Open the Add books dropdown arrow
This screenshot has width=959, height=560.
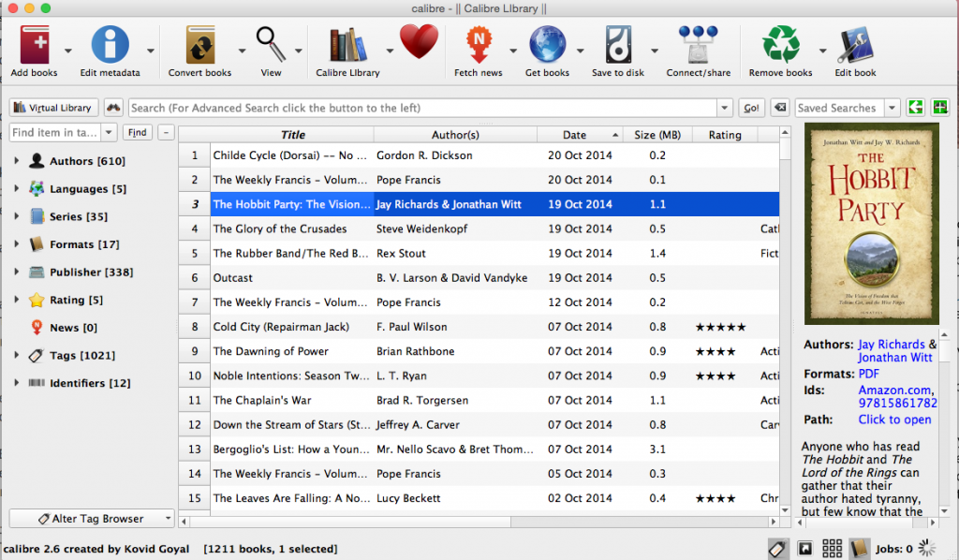click(x=67, y=51)
